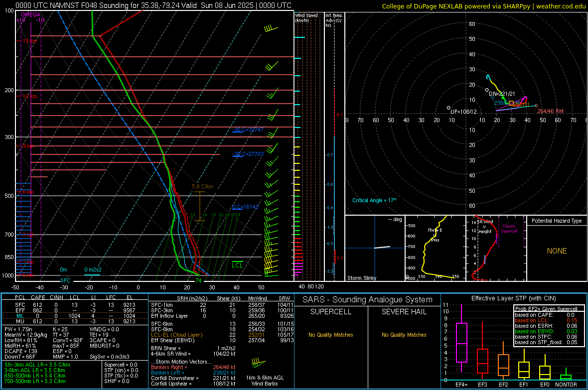588x390 pixels.
Task: Click the CAPE column header
Action: [x=38, y=297]
